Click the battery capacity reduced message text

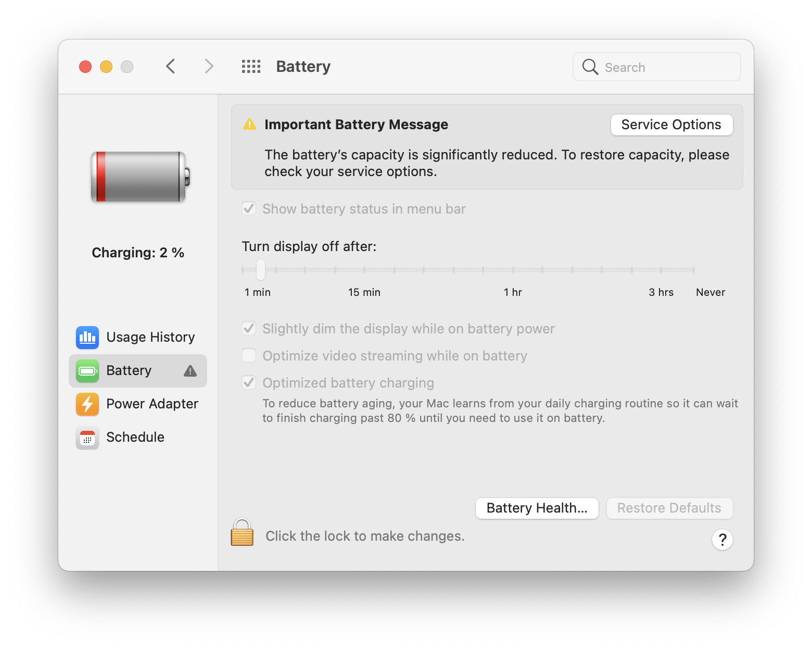[x=497, y=163]
